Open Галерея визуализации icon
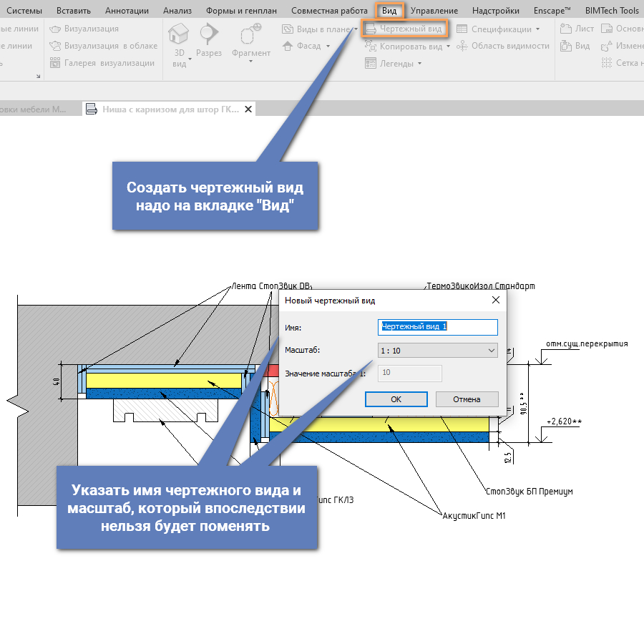This screenshot has height=644, width=644. [55, 63]
